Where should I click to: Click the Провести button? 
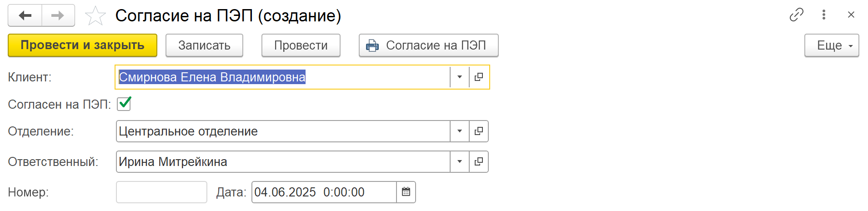(301, 45)
